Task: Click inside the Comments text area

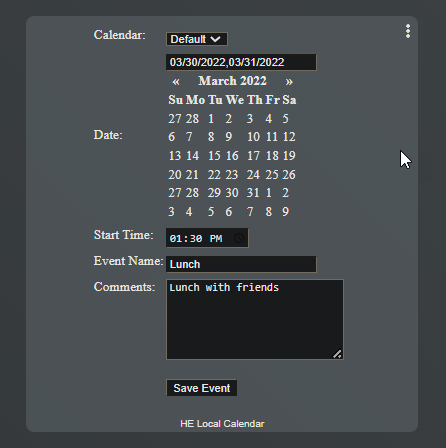Action: (255, 319)
